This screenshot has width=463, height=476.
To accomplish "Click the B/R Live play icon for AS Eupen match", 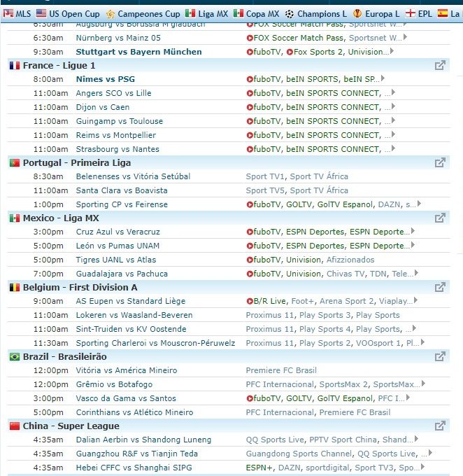I will click(250, 301).
